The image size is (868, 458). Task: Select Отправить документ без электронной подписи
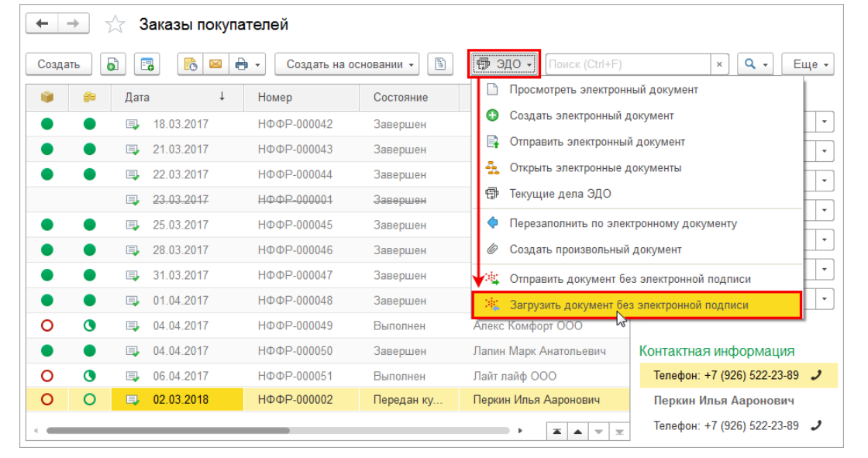click(637, 278)
